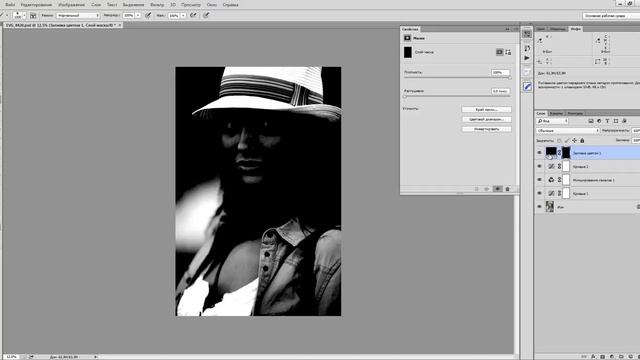Image resolution: width=640 pixels, height=360 pixels.
Task: Expand the brush opacity slider arrow
Action: [x=138, y=16]
